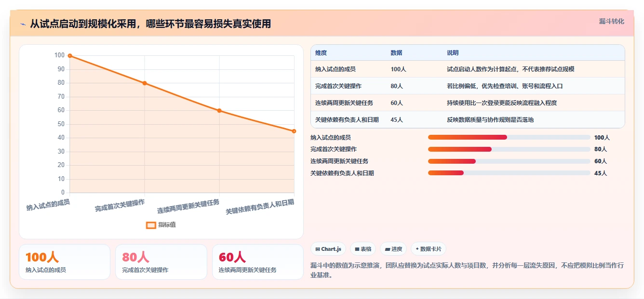
Task: Click the 纳入试点的成员 progress label
Action: coord(331,138)
